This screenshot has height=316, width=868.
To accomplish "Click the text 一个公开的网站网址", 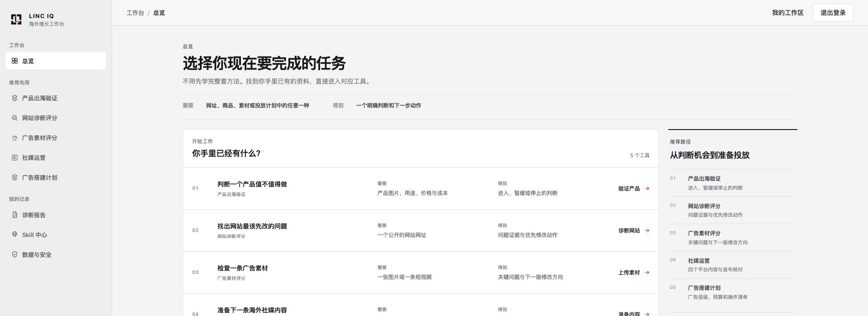I will 401,235.
